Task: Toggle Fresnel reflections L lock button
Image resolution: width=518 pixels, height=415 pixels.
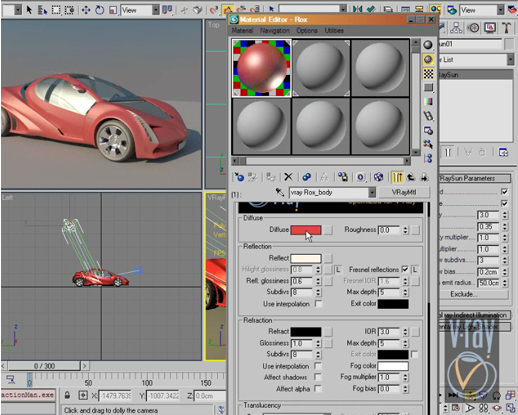Action: [415, 269]
